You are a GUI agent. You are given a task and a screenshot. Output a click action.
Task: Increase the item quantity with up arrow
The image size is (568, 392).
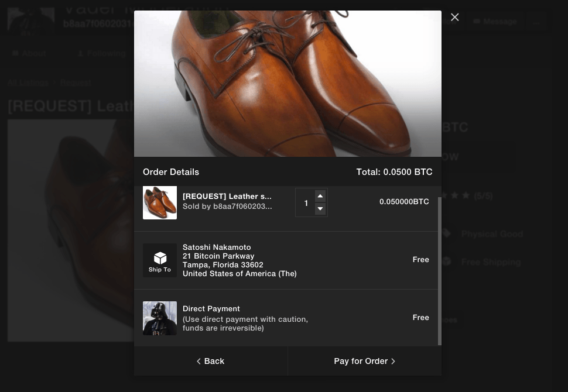[320, 196]
